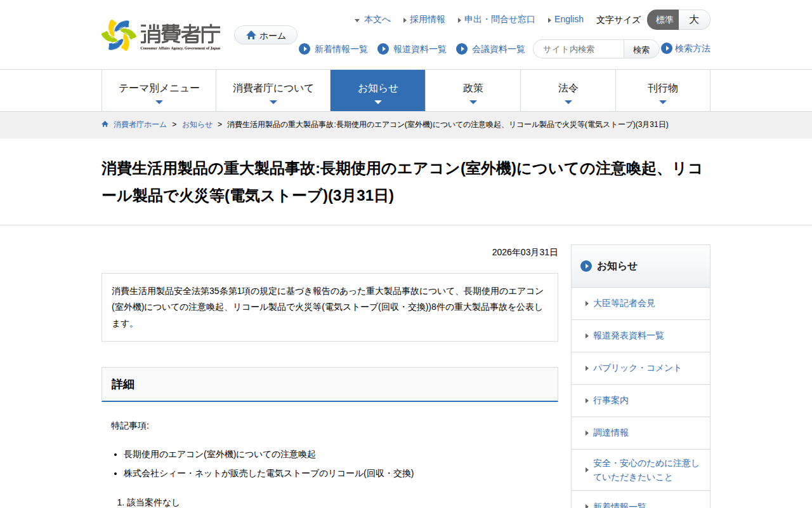The image size is (812, 508).
Task: Follow the 本文へ skip link
Action: [x=377, y=20]
